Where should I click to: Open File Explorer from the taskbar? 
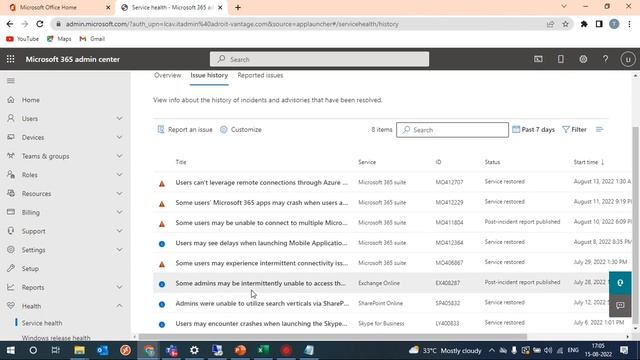coord(79,350)
